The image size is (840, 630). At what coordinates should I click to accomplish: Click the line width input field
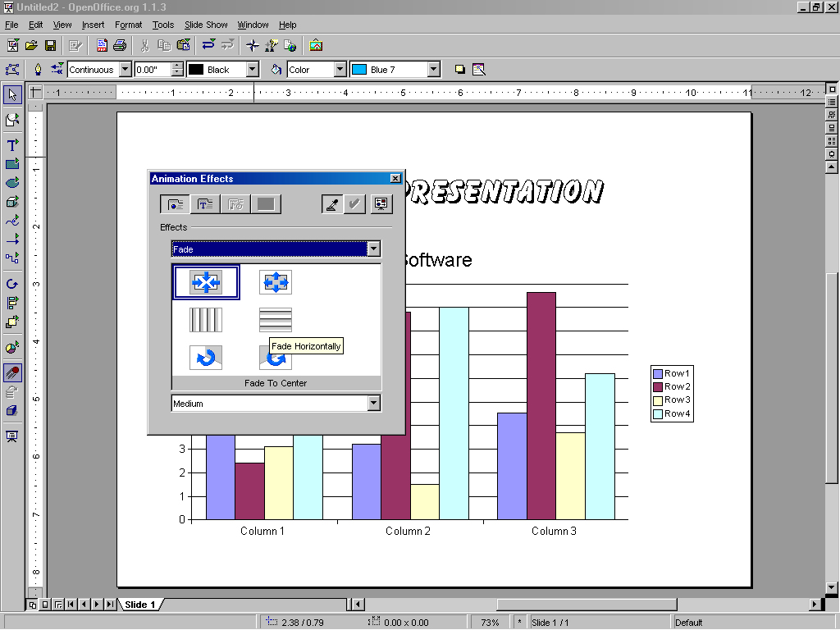[153, 70]
